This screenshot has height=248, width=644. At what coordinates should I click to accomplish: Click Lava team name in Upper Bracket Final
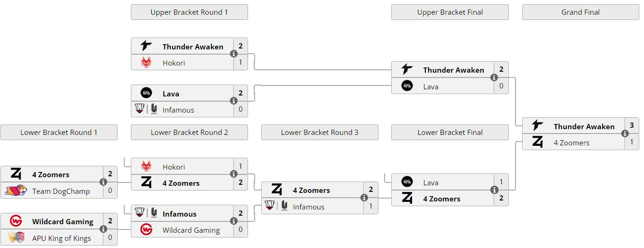(431, 86)
